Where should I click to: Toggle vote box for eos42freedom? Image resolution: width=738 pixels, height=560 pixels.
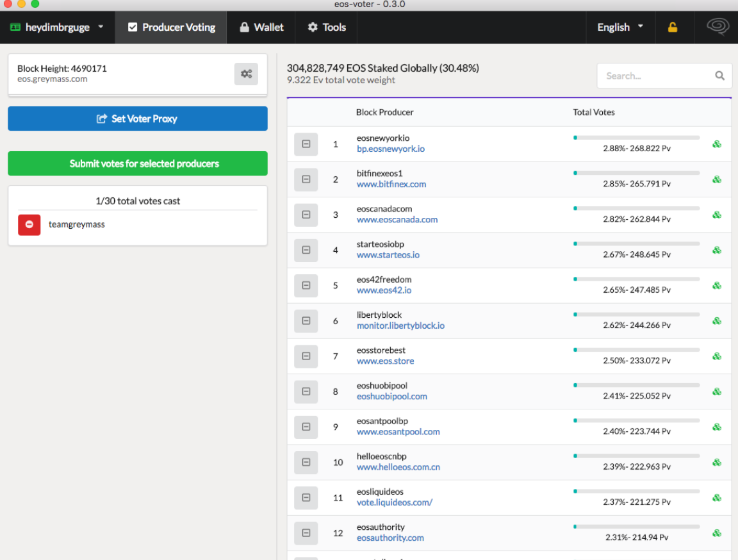pos(306,286)
